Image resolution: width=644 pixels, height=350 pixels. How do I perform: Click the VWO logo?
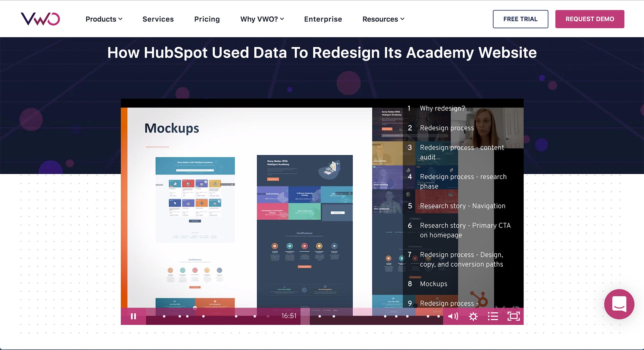point(40,19)
